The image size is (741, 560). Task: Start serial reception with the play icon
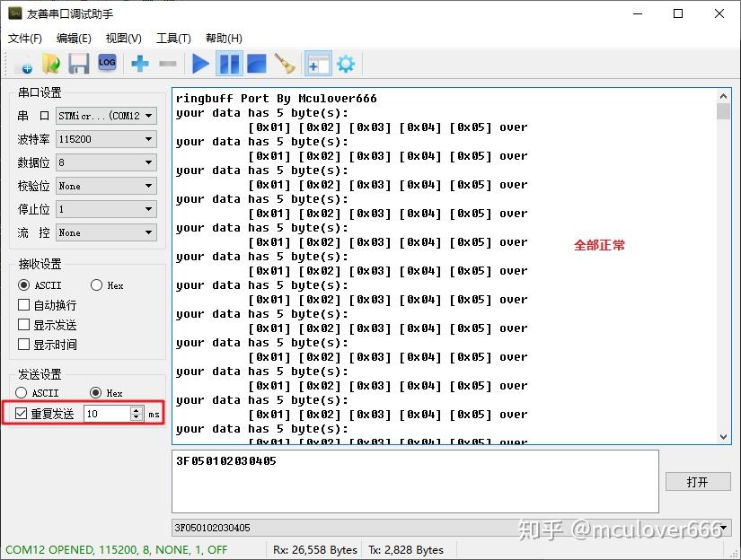(x=200, y=63)
